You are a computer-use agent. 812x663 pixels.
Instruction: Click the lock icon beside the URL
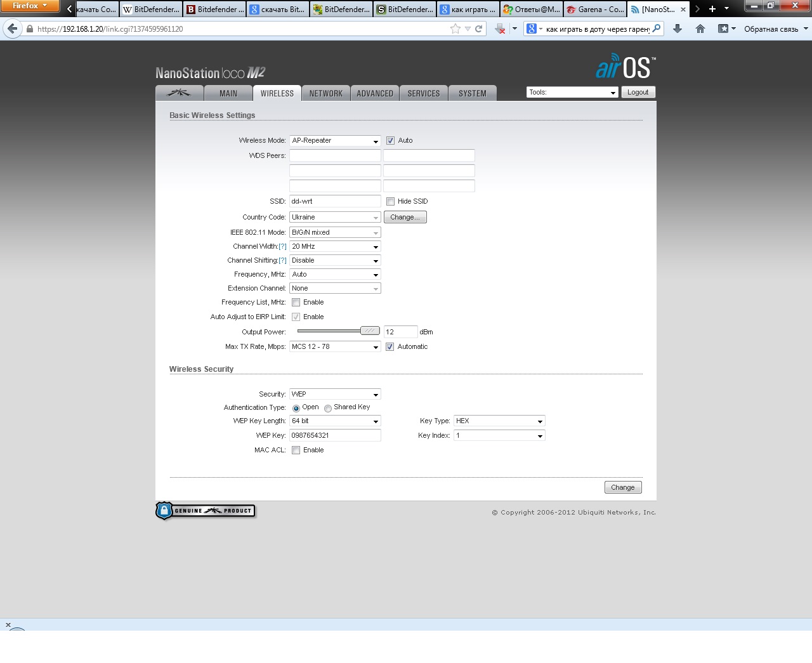tap(29, 29)
